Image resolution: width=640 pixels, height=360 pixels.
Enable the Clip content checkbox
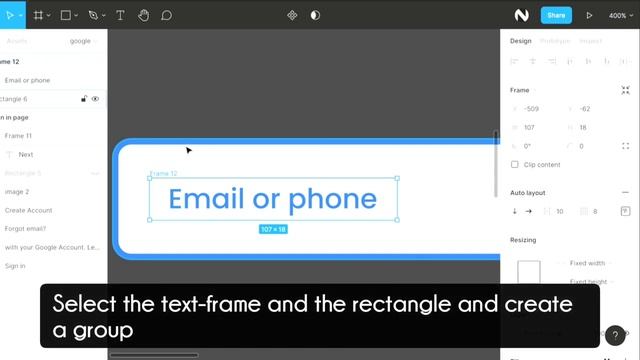tap(515, 164)
